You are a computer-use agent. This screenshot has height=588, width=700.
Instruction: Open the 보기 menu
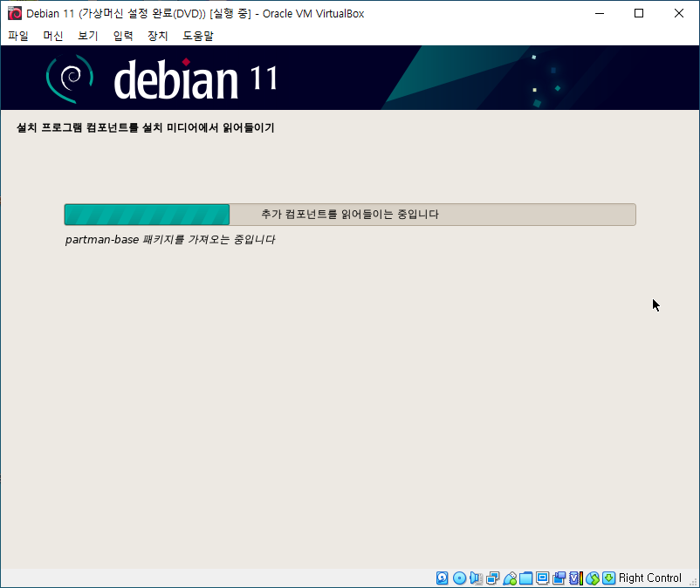(x=88, y=36)
